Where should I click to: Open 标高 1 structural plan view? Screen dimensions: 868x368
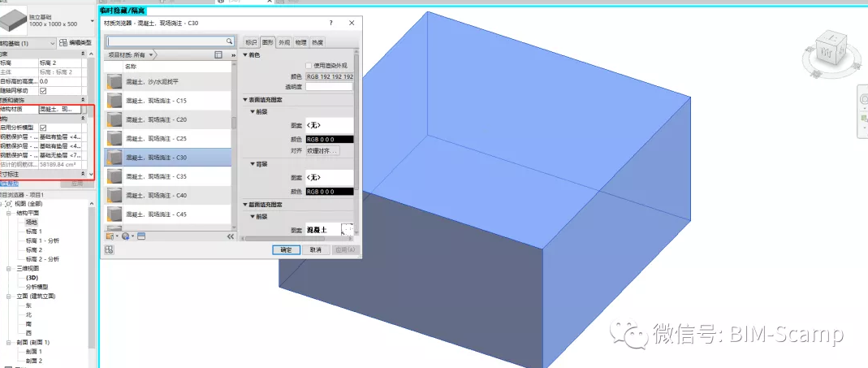[x=34, y=231]
